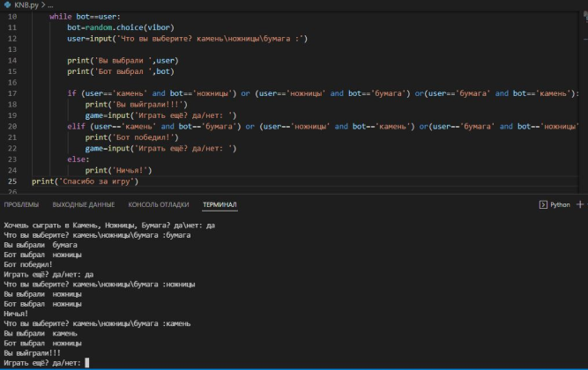Place cursor on print('Ничья!') statement
588x370 pixels.
[118, 170]
